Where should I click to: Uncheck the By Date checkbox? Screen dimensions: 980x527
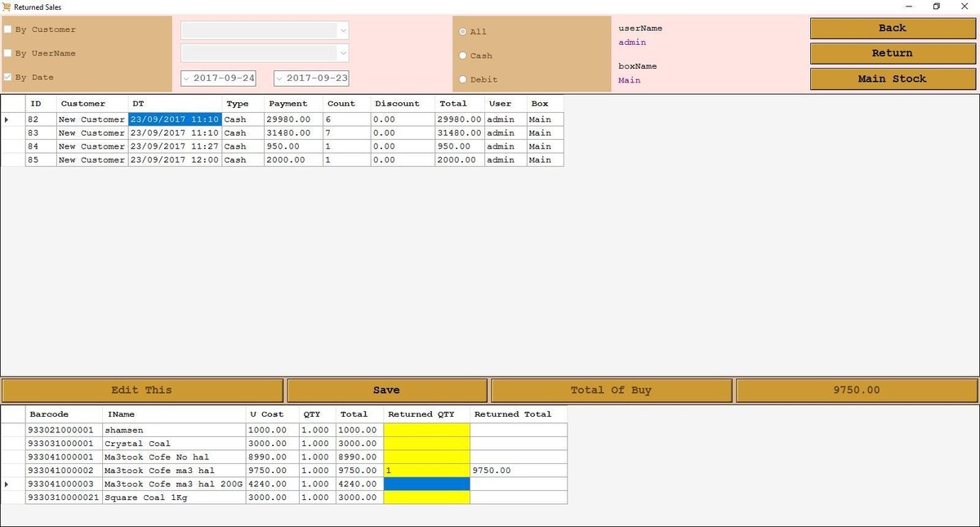pos(8,78)
